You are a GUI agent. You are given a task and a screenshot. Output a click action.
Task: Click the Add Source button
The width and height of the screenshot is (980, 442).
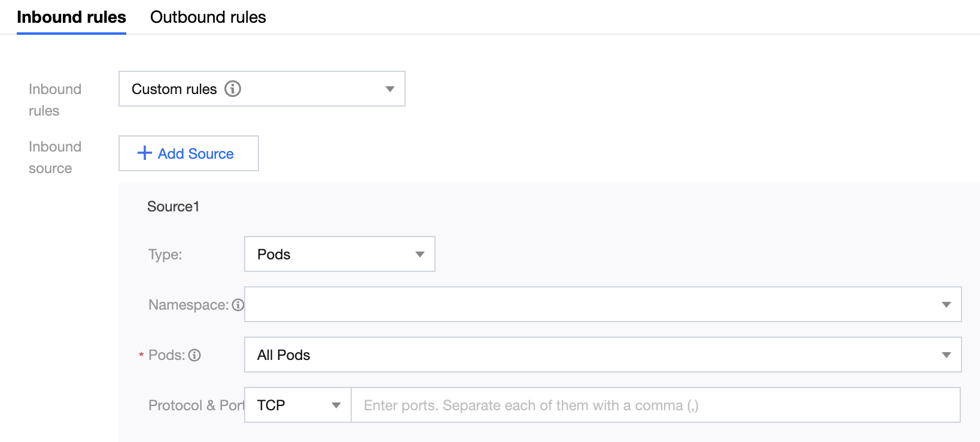tap(188, 153)
